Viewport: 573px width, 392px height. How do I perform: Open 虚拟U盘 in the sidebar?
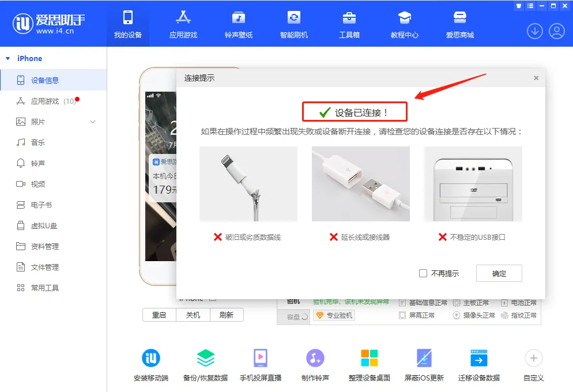coord(54,226)
